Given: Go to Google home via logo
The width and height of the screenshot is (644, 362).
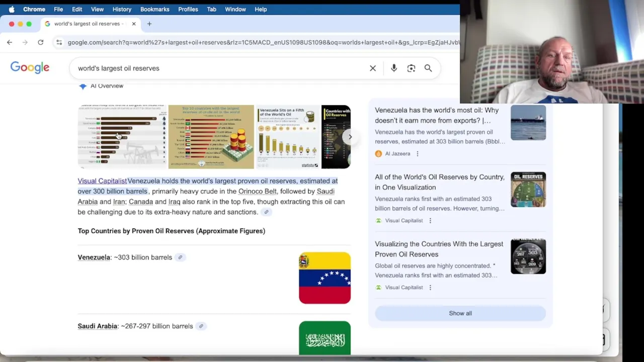Looking at the screenshot, I should [x=30, y=68].
